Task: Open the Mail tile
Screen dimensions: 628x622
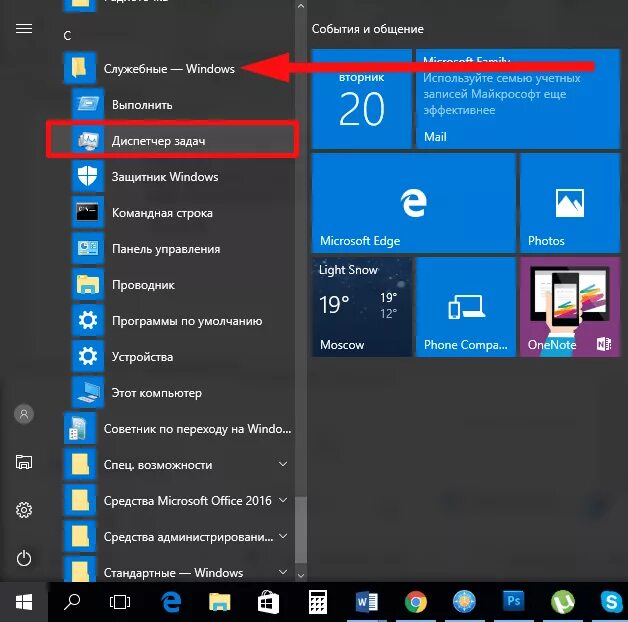Action: coord(518,99)
